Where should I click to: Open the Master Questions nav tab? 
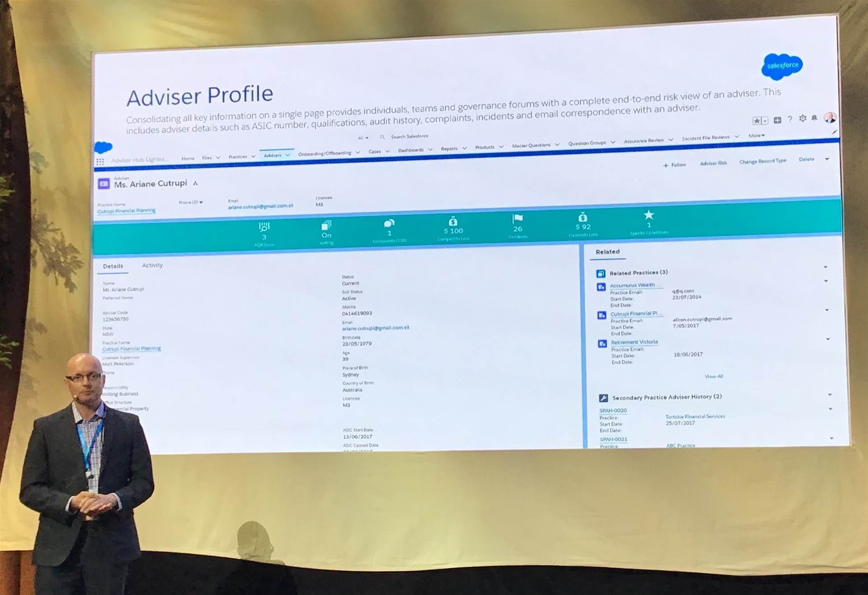531,146
